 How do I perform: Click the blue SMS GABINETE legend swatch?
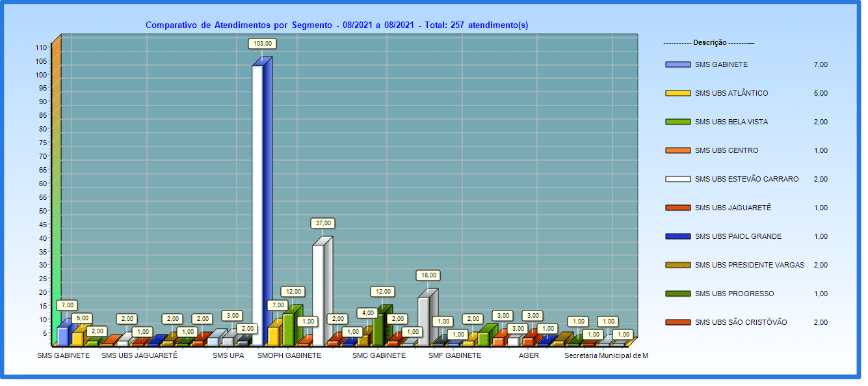click(677, 64)
